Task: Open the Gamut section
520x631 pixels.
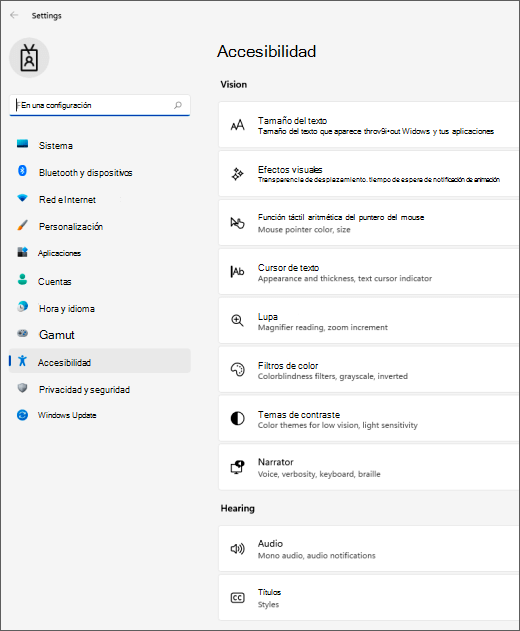Action: (100, 335)
